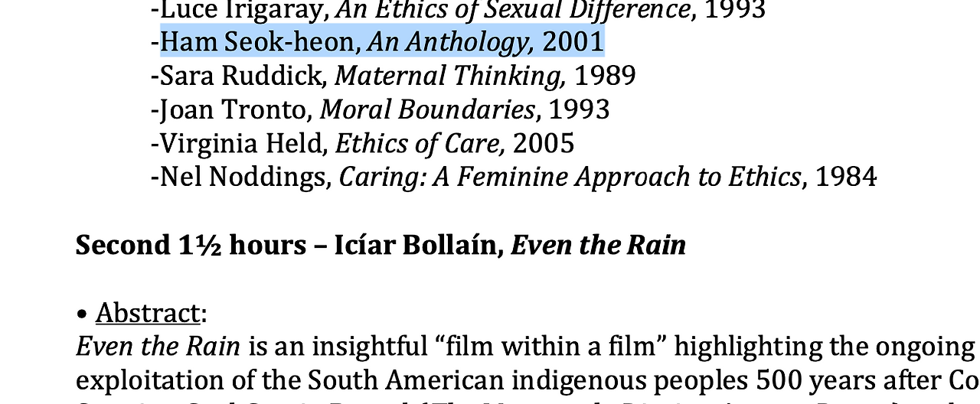Click the year 1984 after Noddings
Viewport: 980px width, 404px height.
846,177
